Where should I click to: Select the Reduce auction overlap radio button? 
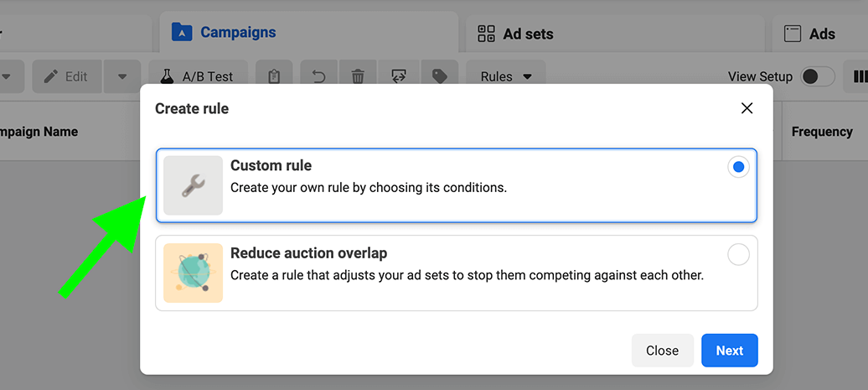[x=738, y=255]
